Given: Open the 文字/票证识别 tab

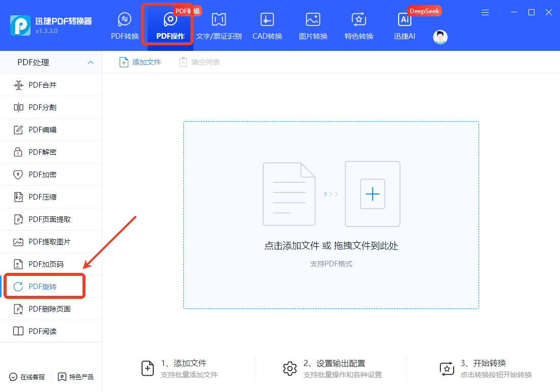Looking at the screenshot, I should [218, 26].
